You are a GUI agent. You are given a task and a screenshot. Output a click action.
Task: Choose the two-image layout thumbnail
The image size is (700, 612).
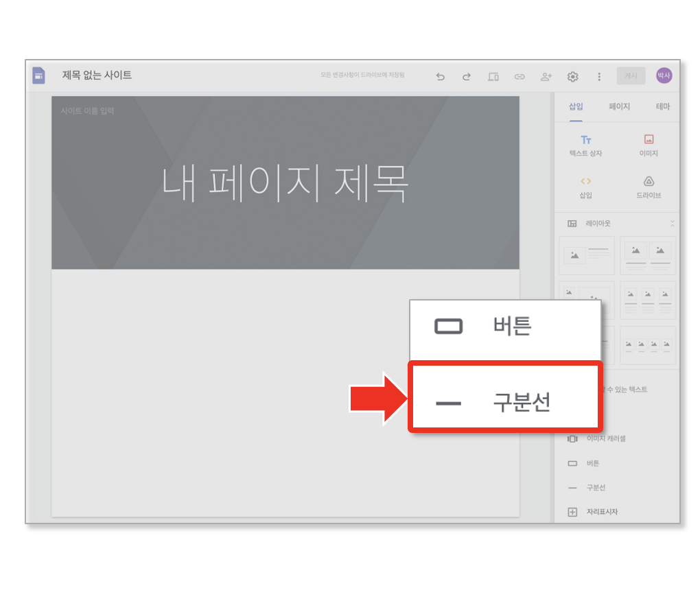[x=648, y=256]
